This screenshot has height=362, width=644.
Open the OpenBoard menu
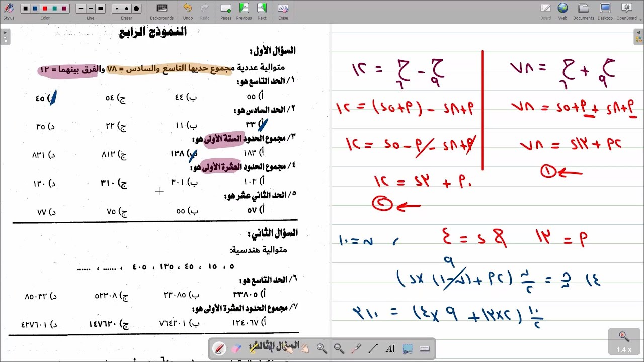(627, 11)
